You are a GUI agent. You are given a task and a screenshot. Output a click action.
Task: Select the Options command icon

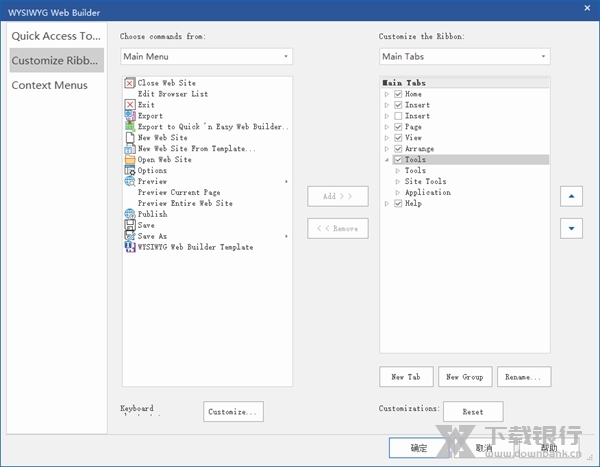(130, 171)
